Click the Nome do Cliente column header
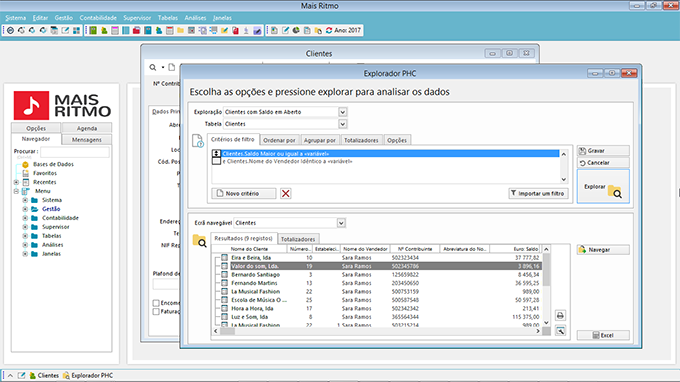This screenshot has width=680, height=382. tap(249, 249)
